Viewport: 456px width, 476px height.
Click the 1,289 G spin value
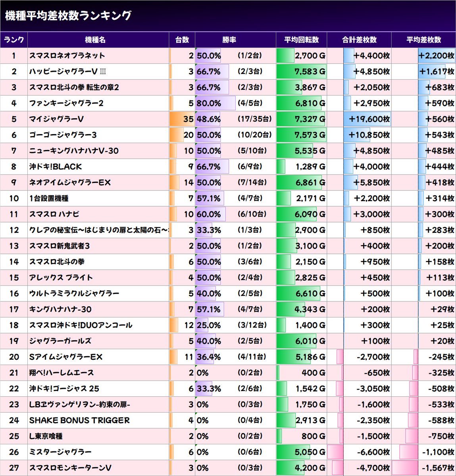pos(310,167)
